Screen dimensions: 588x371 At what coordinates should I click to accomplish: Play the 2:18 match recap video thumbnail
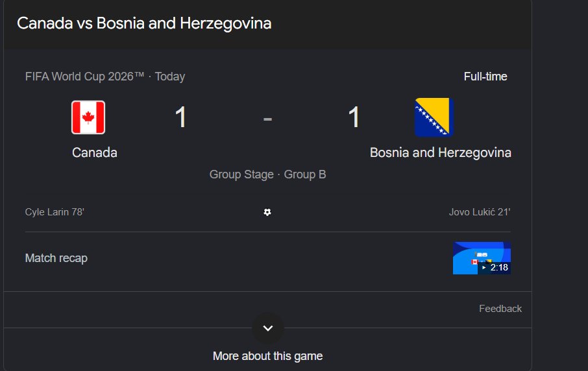(x=482, y=258)
